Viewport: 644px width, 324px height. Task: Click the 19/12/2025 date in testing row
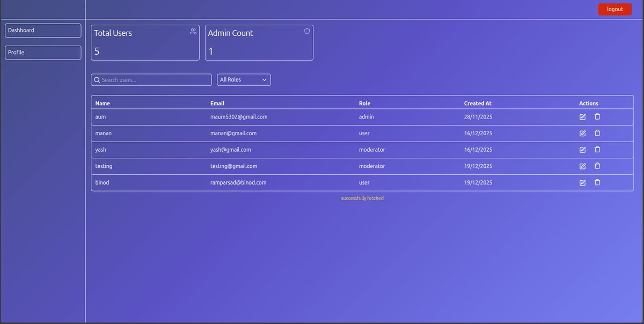[478, 166]
